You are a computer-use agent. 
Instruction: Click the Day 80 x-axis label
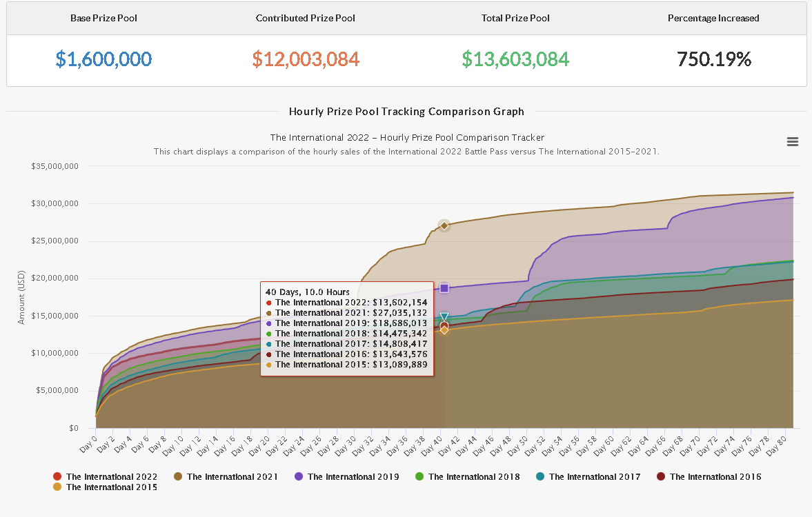[777, 445]
